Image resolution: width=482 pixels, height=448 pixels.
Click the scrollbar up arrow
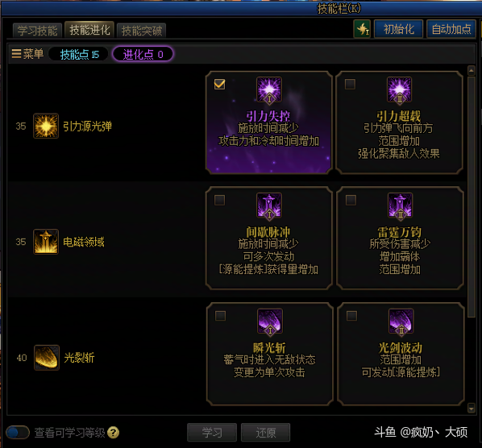tap(472, 71)
